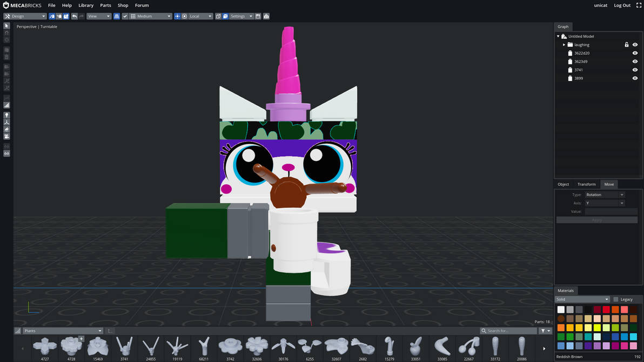Viewport: 644px width, 362px height.
Task: Enable the Legacy materials checkbox
Action: tap(616, 299)
